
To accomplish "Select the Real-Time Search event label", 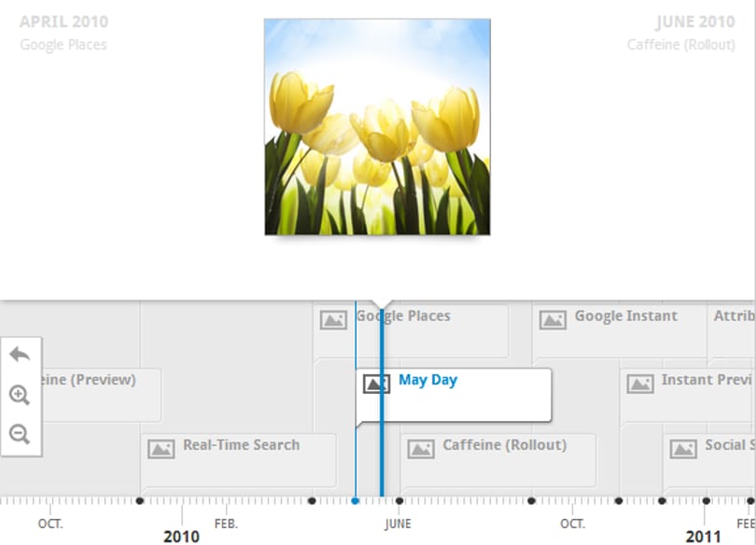I will [241, 445].
